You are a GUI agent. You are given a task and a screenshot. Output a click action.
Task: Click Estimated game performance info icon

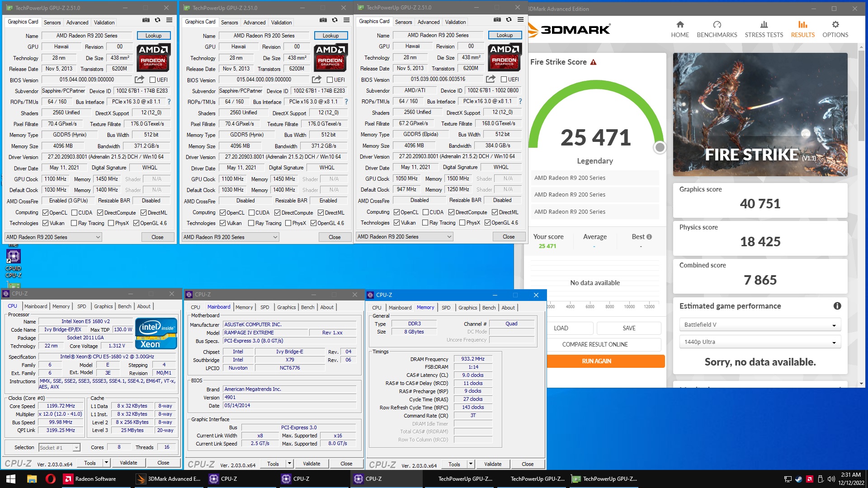pyautogui.click(x=837, y=306)
